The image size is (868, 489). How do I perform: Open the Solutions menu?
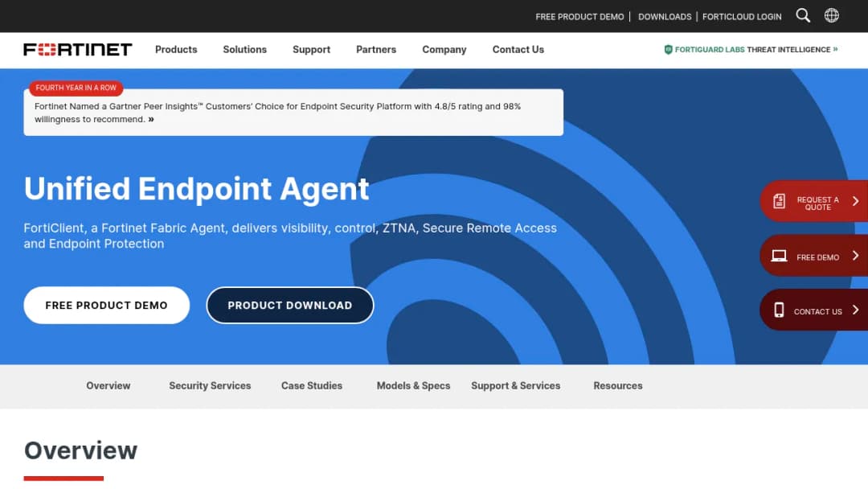[244, 49]
